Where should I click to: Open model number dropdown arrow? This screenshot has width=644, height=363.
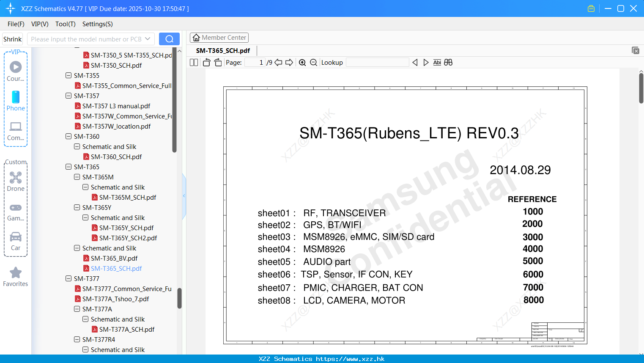(x=148, y=39)
